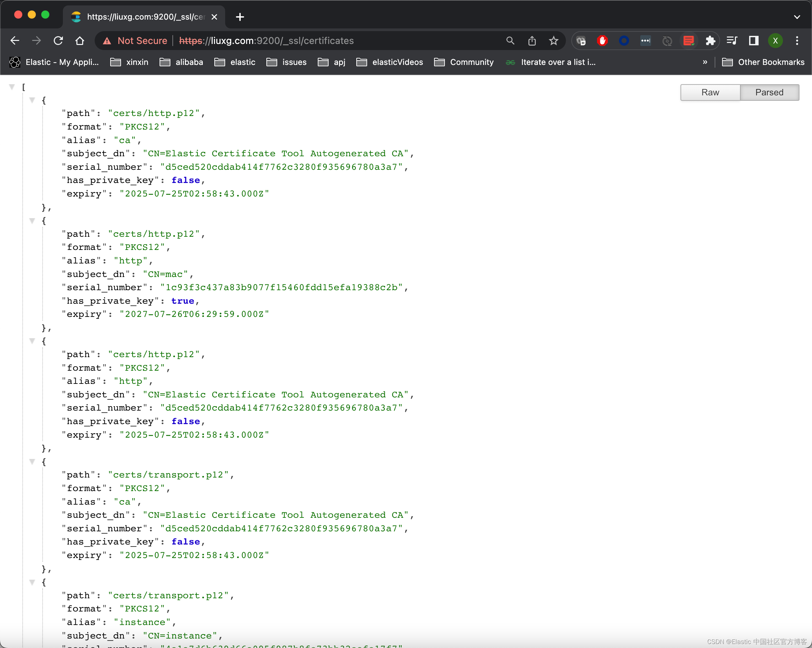Collapse the certs/transport.p12 ca object
812x648 pixels.
pos(32,462)
